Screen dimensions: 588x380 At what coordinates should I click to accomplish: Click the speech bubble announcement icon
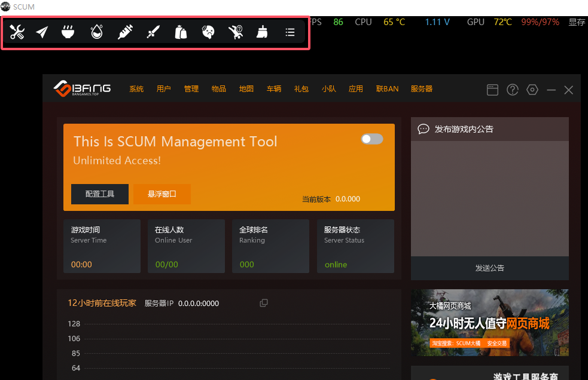click(x=424, y=129)
